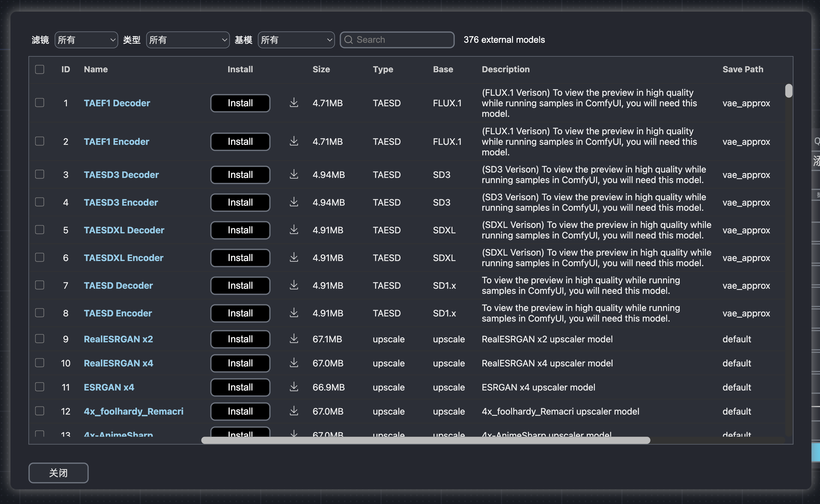Sort by the Type column header
The image size is (820, 504).
click(x=383, y=69)
